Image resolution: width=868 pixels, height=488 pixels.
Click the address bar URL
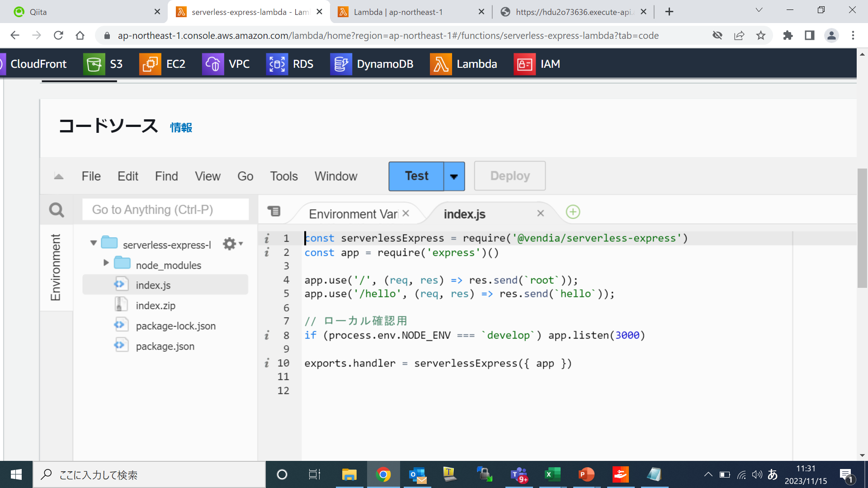388,36
